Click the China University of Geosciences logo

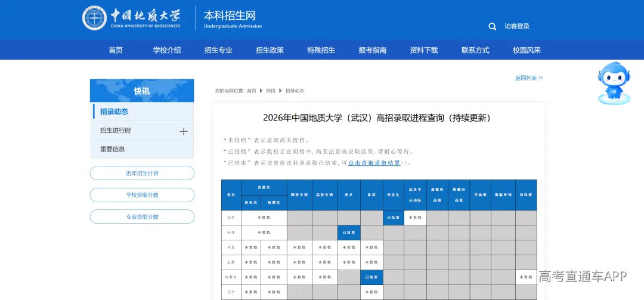click(x=131, y=18)
